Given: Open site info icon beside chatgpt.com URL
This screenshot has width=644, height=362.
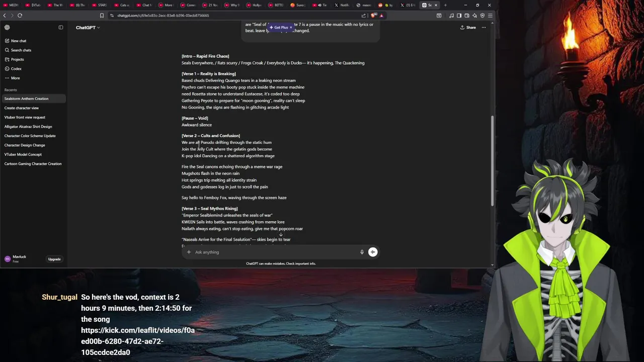Looking at the screenshot, I should 112,15.
